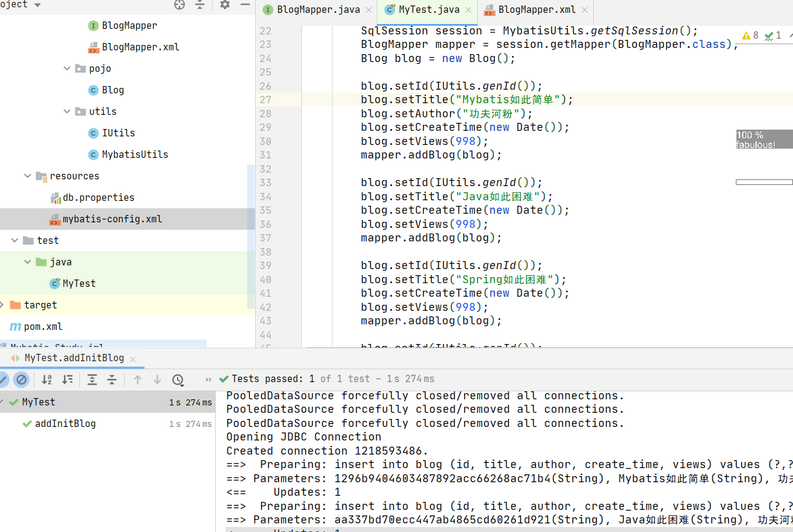
Task: Collapse the pojo folder
Action: 67,68
